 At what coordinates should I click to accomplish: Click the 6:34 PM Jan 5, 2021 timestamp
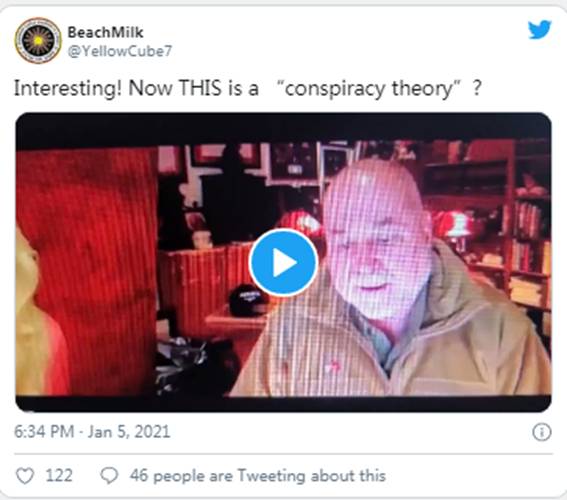(x=92, y=432)
